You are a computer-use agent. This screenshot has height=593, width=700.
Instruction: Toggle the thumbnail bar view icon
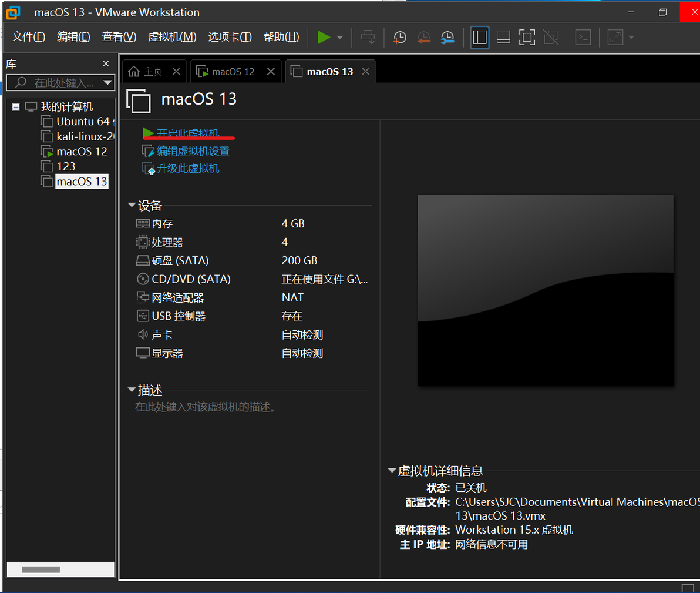[503, 37]
